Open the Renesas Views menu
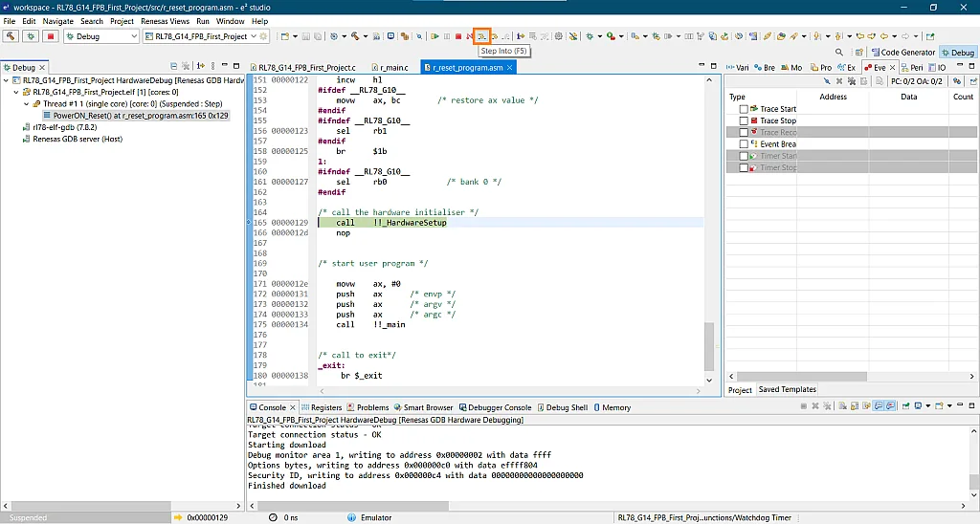This screenshot has width=980, height=524. point(166,21)
